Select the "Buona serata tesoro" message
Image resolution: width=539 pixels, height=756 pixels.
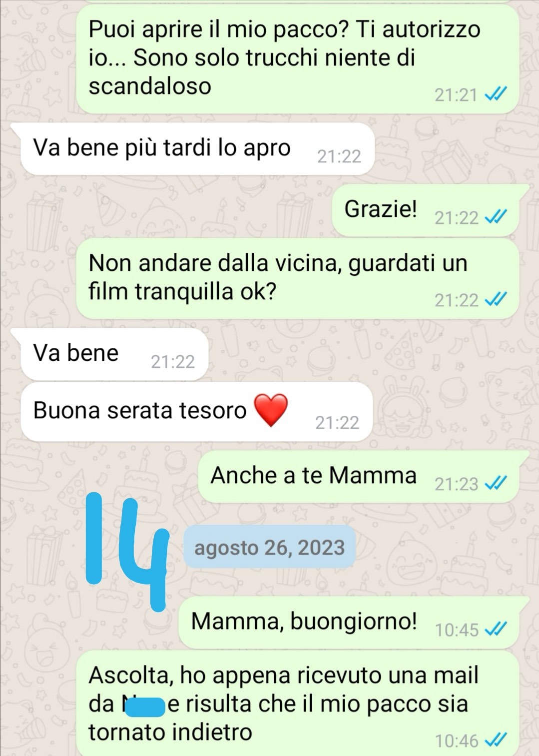197,412
